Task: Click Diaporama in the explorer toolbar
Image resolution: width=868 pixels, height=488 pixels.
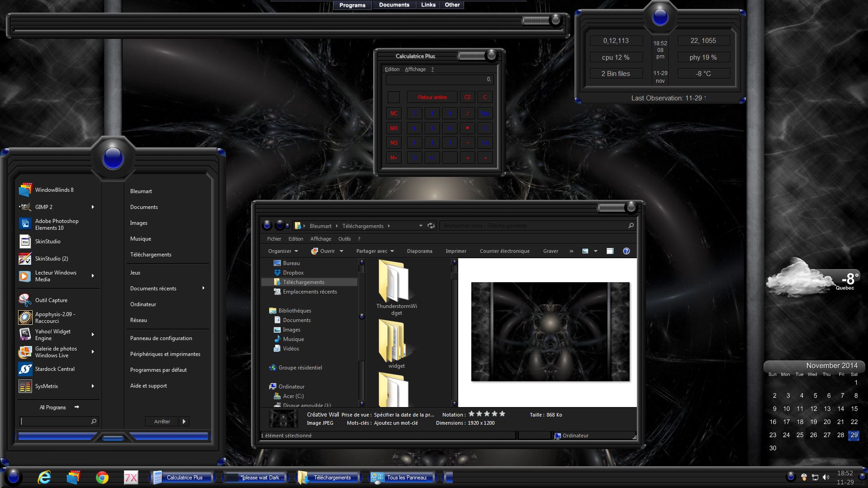Action: pyautogui.click(x=420, y=251)
